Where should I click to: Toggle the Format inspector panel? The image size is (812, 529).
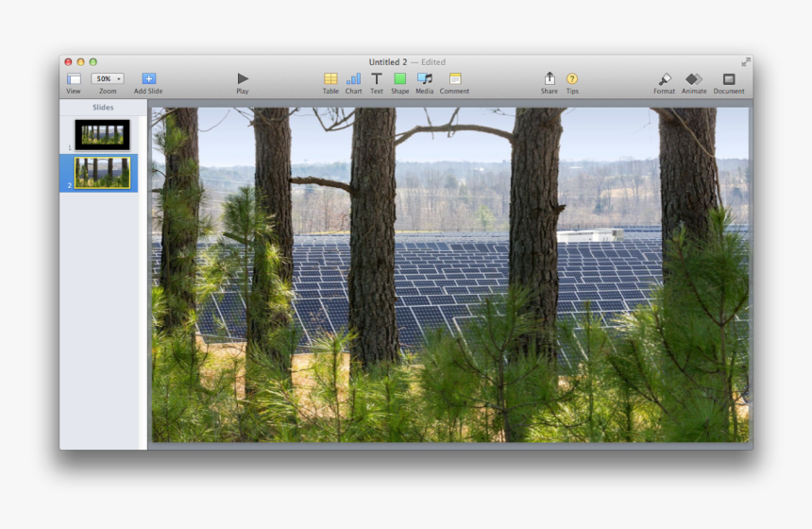pos(664,79)
